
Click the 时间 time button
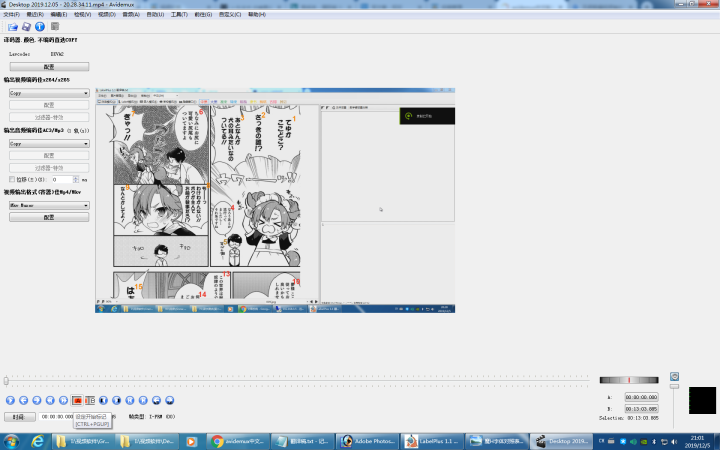(20, 417)
